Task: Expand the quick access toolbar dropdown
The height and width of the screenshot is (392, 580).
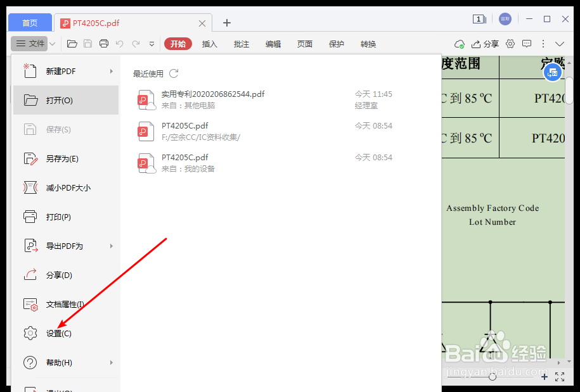Action: click(x=151, y=44)
